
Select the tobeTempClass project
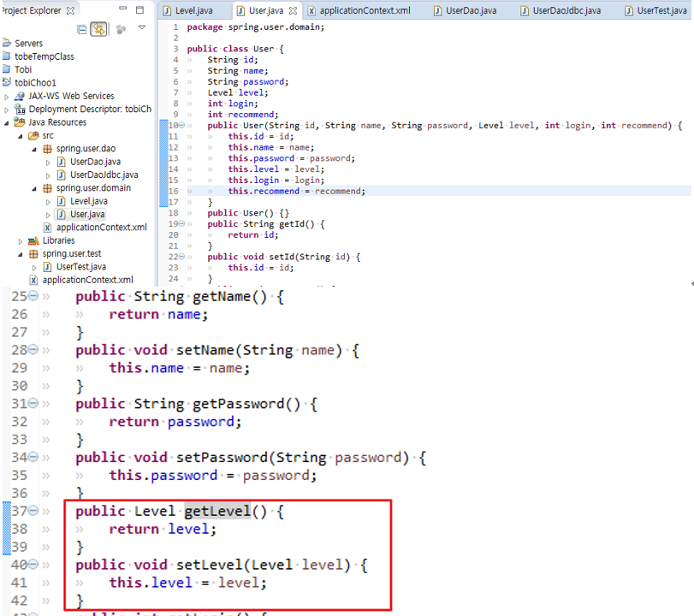tap(44, 56)
